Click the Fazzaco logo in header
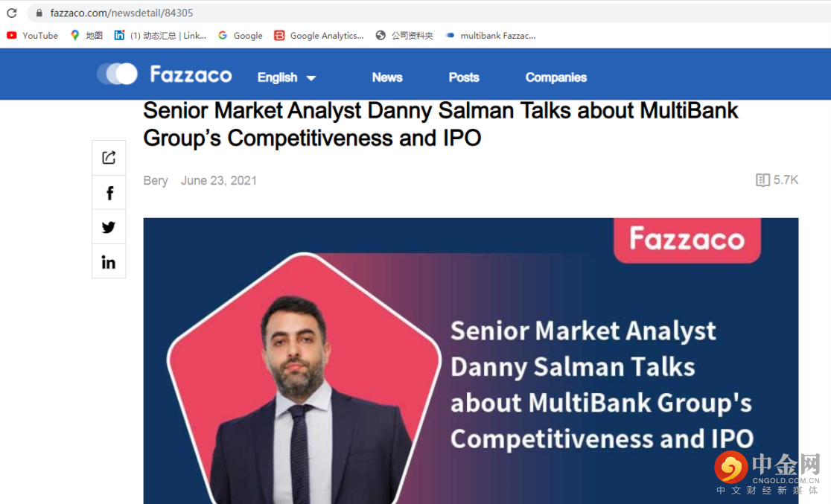Viewport: 831px width, 504px height. coord(165,74)
